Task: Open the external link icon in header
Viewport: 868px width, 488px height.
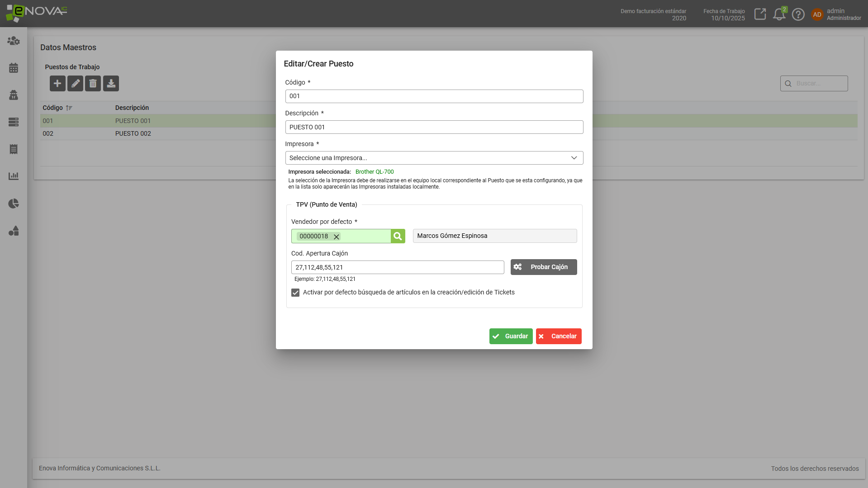Action: pyautogui.click(x=760, y=14)
